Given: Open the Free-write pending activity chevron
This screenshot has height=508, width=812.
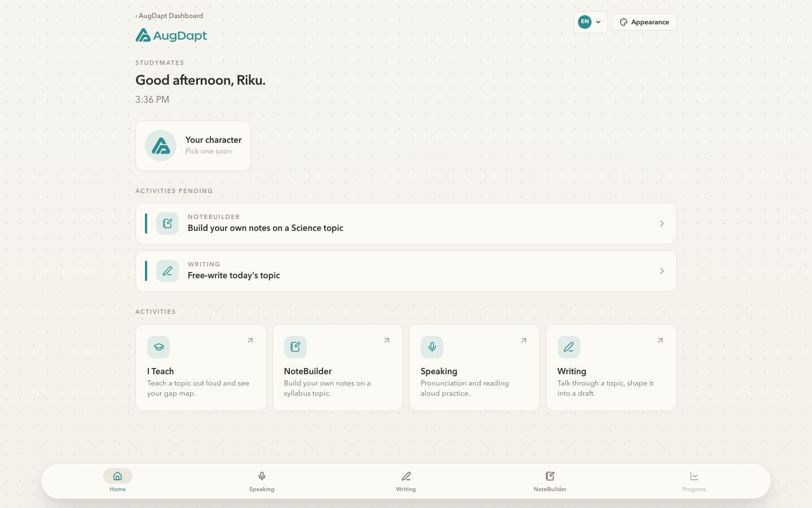Looking at the screenshot, I should (662, 271).
